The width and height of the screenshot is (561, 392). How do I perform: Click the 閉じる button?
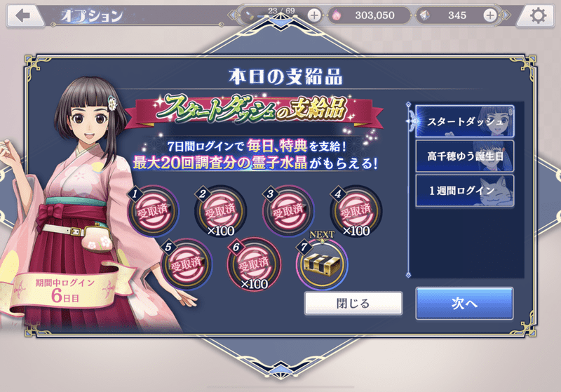[353, 304]
